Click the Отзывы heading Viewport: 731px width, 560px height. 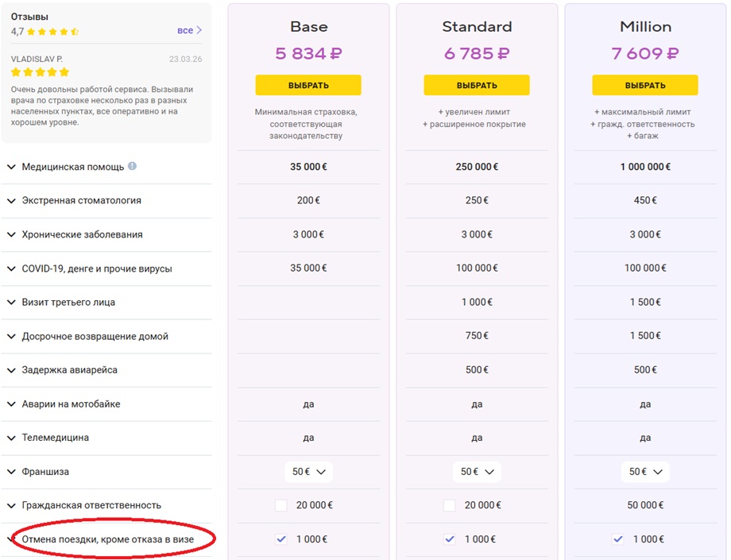tap(29, 17)
